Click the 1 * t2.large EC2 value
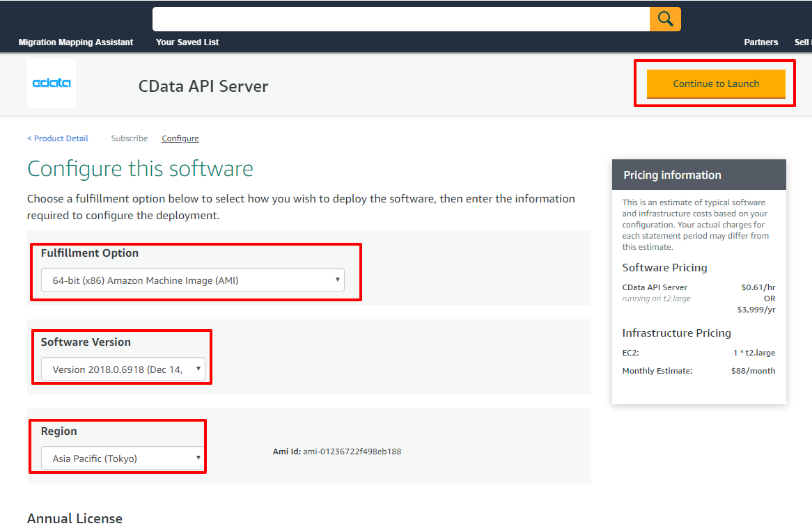The height and width of the screenshot is (526, 812). point(754,353)
